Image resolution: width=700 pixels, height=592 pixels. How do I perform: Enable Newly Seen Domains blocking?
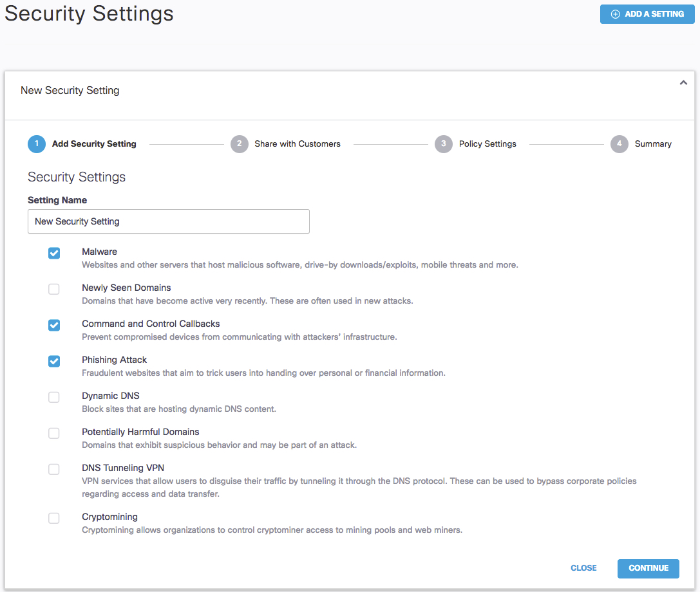tap(53, 289)
